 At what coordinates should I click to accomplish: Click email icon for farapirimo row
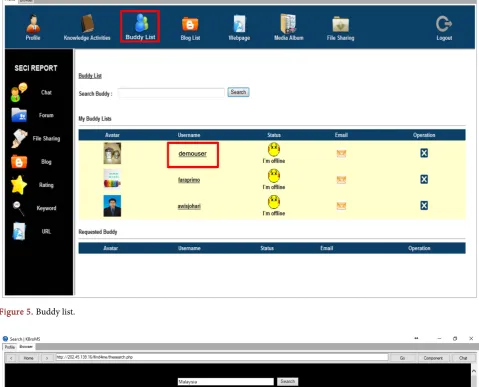pos(341,180)
